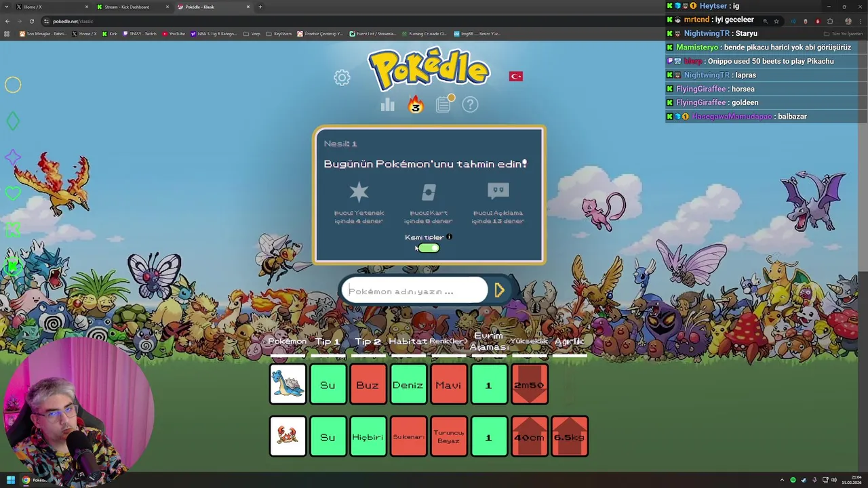
Task: Click the Ağırlık column header
Action: coord(570,341)
